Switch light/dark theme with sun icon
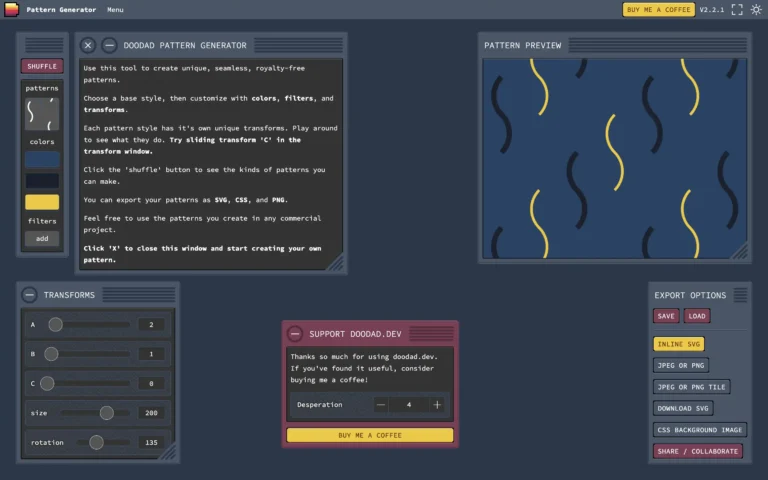This screenshot has width=768, height=480. pyautogui.click(x=756, y=9)
